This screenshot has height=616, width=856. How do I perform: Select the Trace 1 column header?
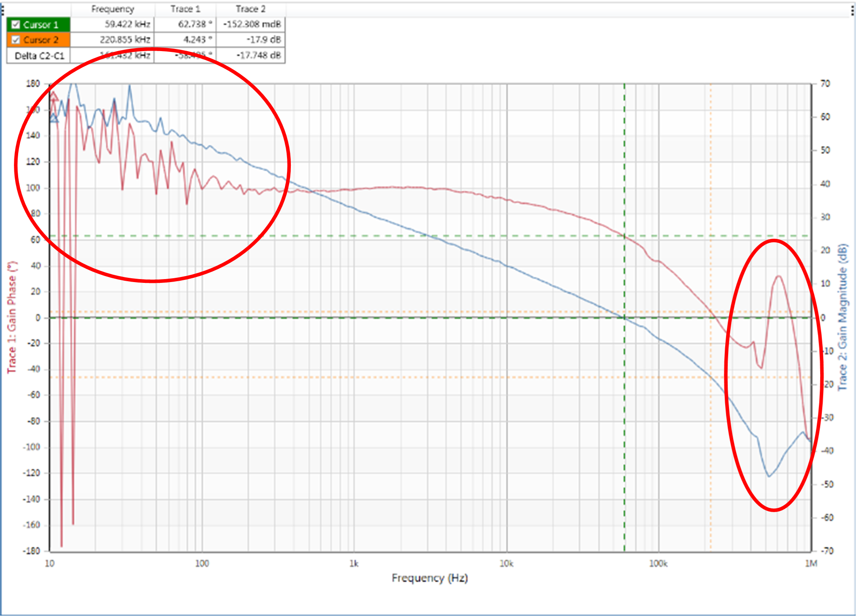pos(185,9)
